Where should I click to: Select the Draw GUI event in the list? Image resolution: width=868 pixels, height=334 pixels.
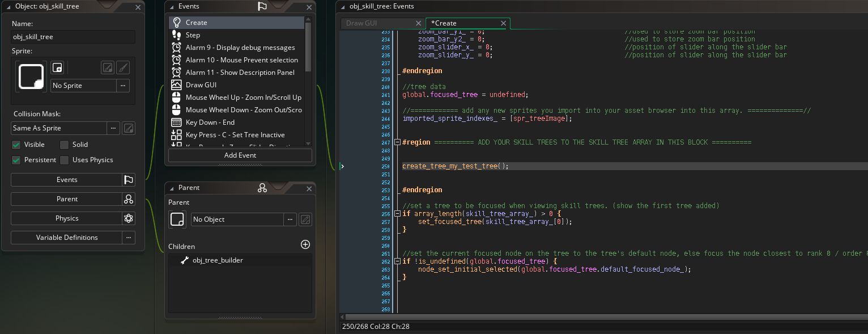(236, 85)
